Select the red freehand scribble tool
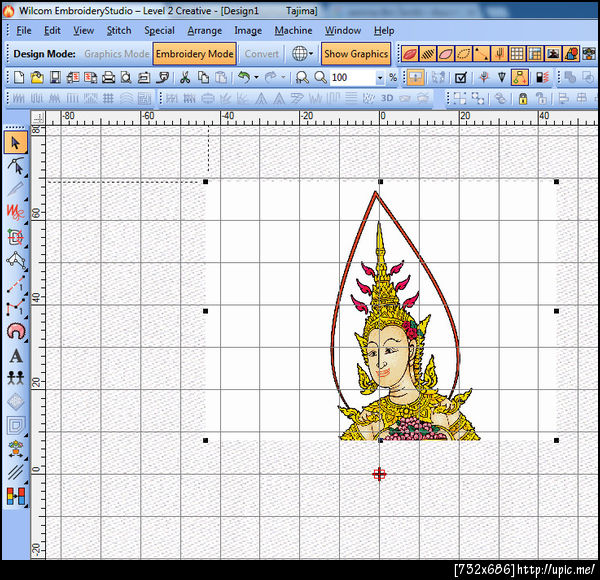The image size is (600, 580). coord(15,212)
